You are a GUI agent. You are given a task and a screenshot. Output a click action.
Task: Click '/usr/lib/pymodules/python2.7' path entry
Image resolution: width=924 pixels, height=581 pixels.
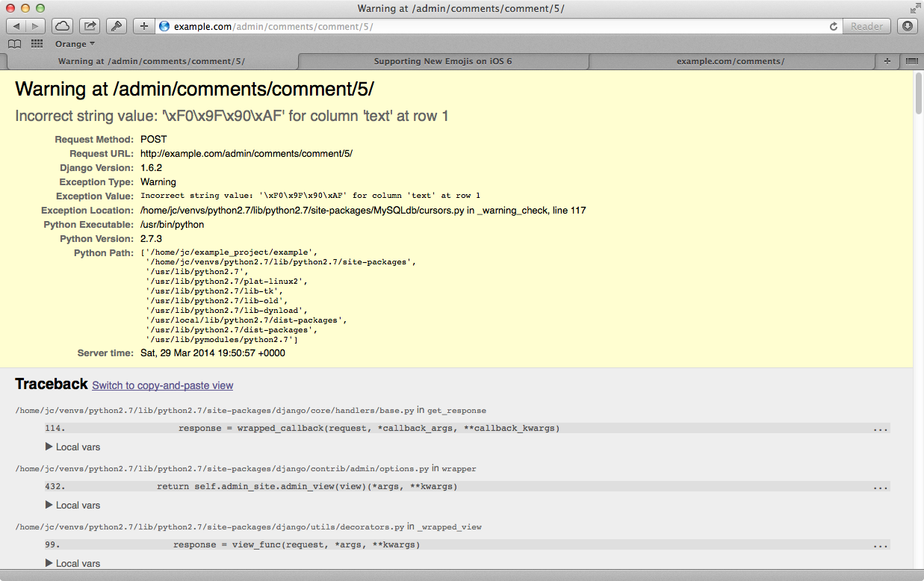pyautogui.click(x=222, y=340)
